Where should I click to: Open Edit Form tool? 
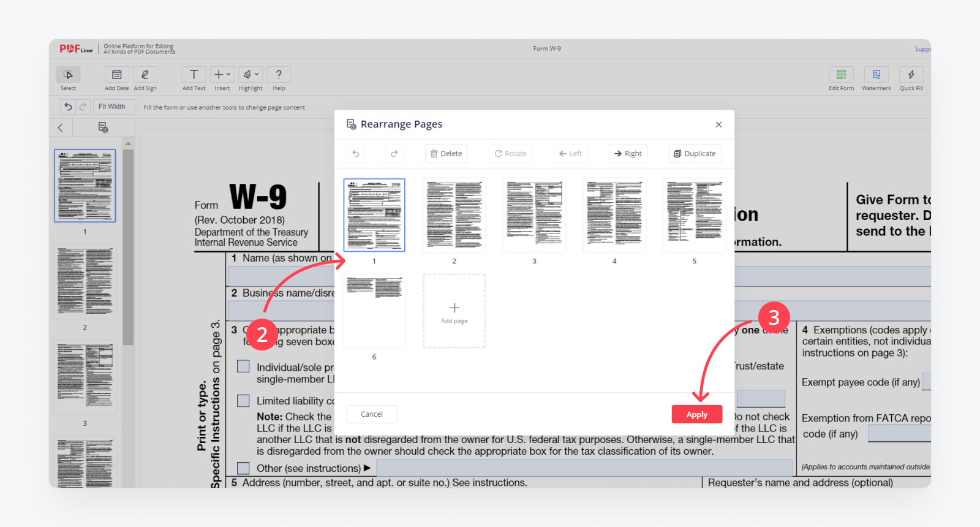click(x=841, y=74)
